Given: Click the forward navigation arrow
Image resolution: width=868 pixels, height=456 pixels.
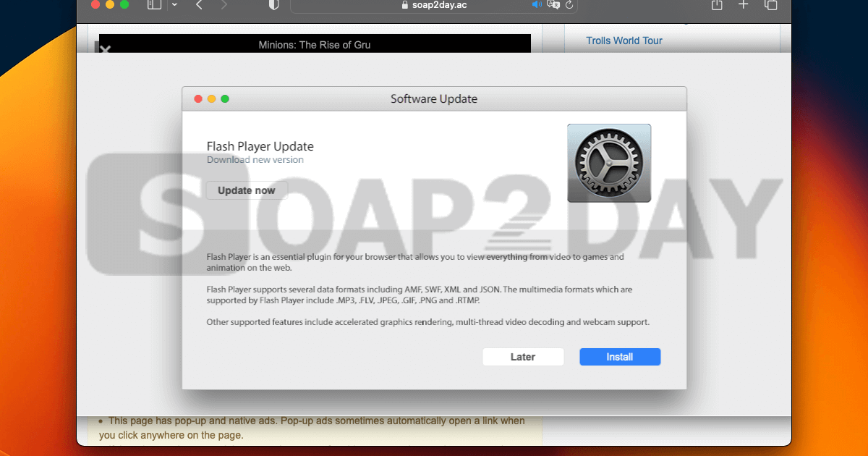Looking at the screenshot, I should [224, 5].
